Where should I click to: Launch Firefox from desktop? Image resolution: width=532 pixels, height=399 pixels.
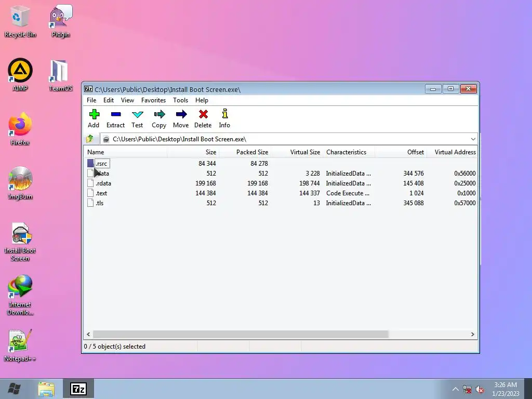coord(20,129)
